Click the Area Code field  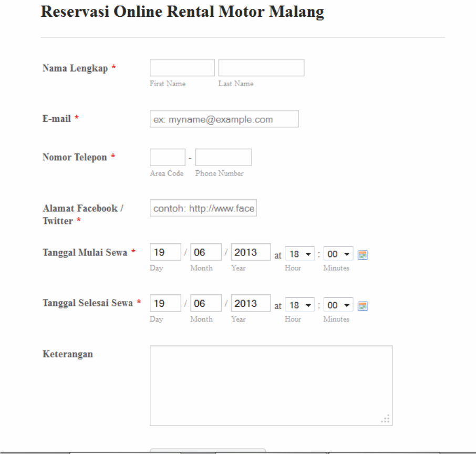coord(168,157)
